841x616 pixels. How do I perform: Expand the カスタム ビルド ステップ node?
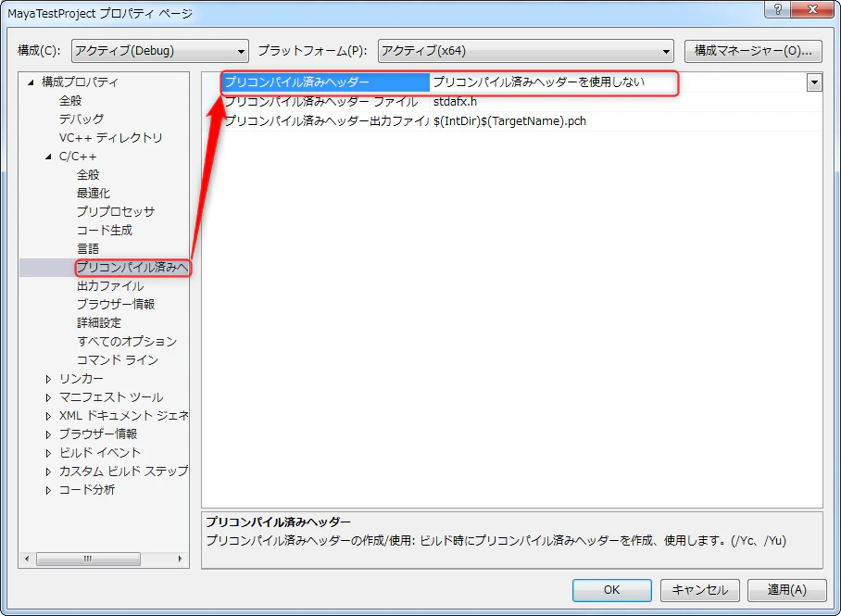48,471
